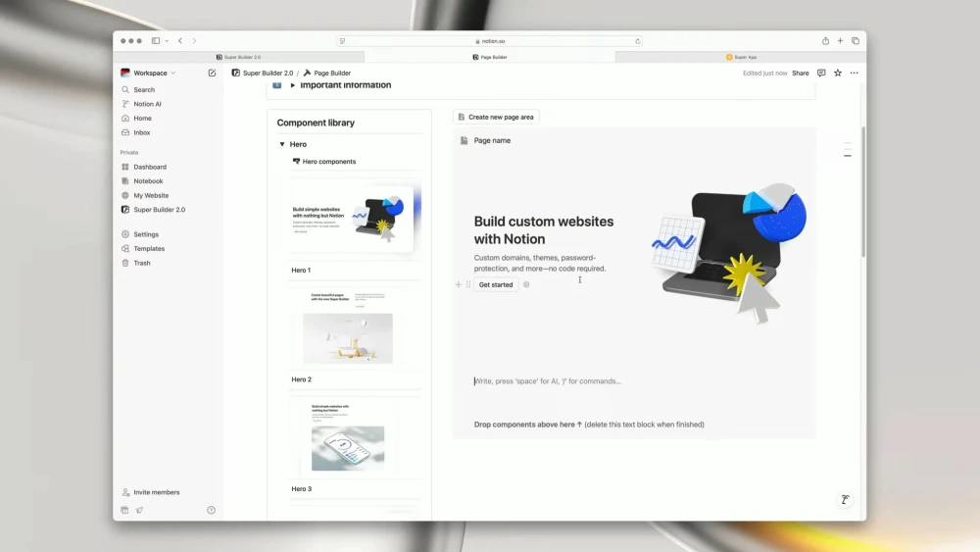Go to Home in the sidebar
This screenshot has width=980, height=552.
pos(142,119)
